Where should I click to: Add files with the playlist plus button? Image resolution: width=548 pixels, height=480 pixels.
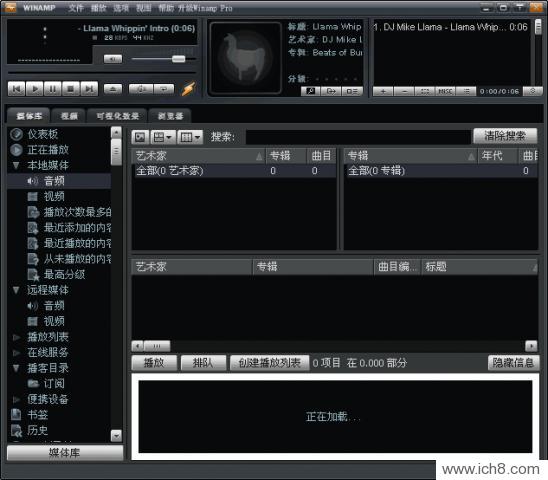tap(383, 91)
